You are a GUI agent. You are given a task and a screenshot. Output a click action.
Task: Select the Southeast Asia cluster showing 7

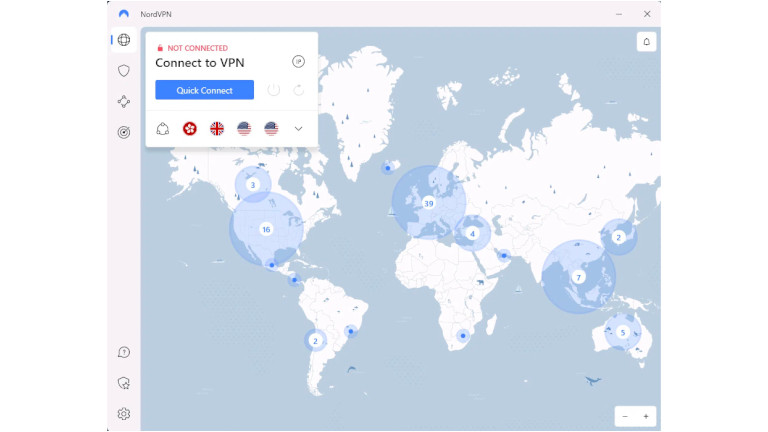(x=578, y=277)
